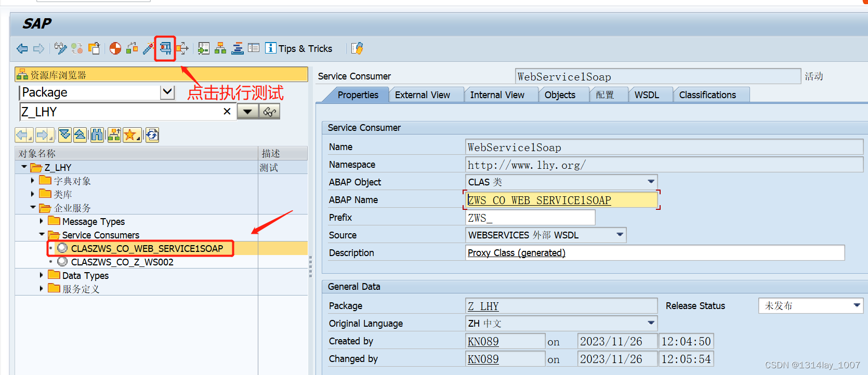Screen dimensions: 868x375
Task: Click the Where-Used List arrows icon
Action: [x=182, y=49]
